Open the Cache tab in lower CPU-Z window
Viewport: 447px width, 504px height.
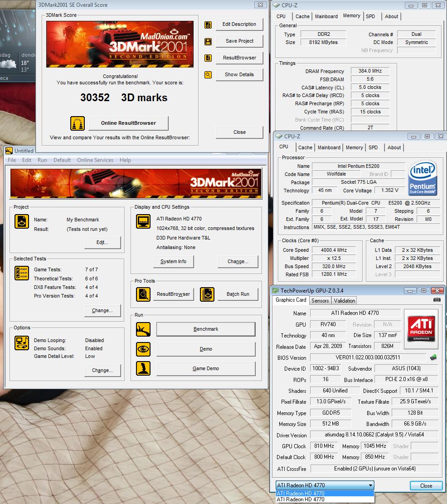tap(305, 147)
